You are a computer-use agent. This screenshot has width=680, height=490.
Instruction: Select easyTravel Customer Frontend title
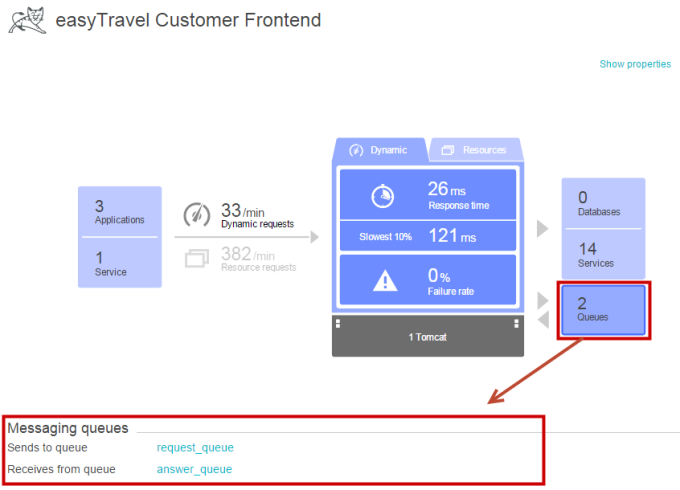(x=188, y=20)
